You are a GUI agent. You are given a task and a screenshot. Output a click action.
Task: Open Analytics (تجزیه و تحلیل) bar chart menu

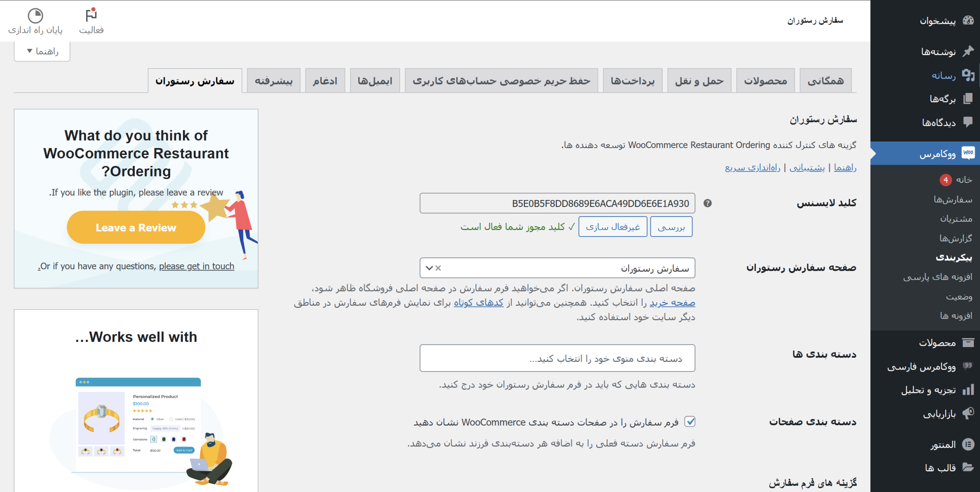(x=968, y=390)
